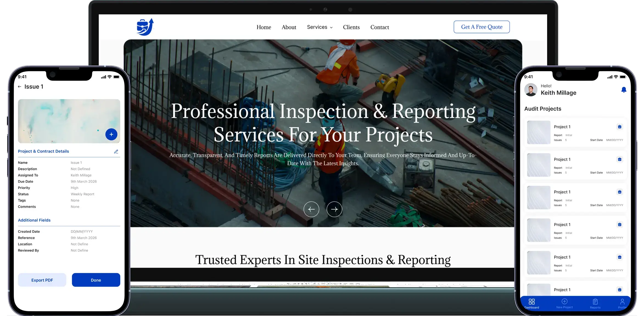Image resolution: width=644 pixels, height=316 pixels.
Task: Go to the Clients page
Action: click(x=351, y=27)
